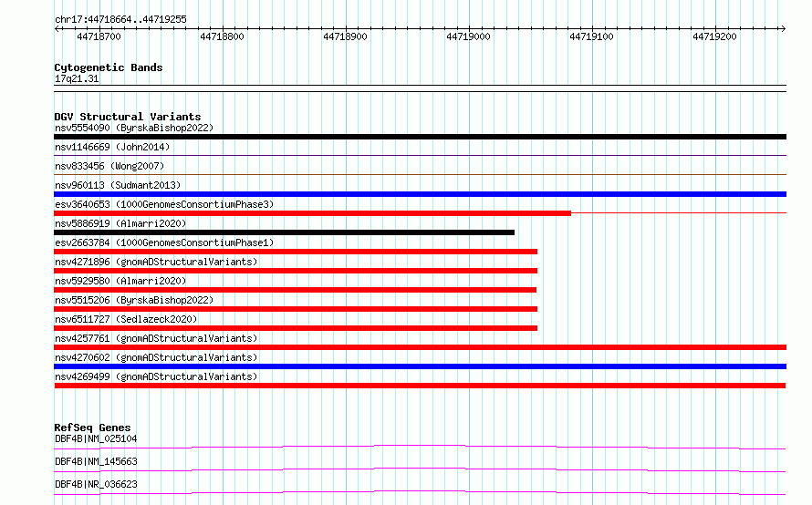
Task: Click the left arrow of coordinate ruler
Action: [57, 28]
